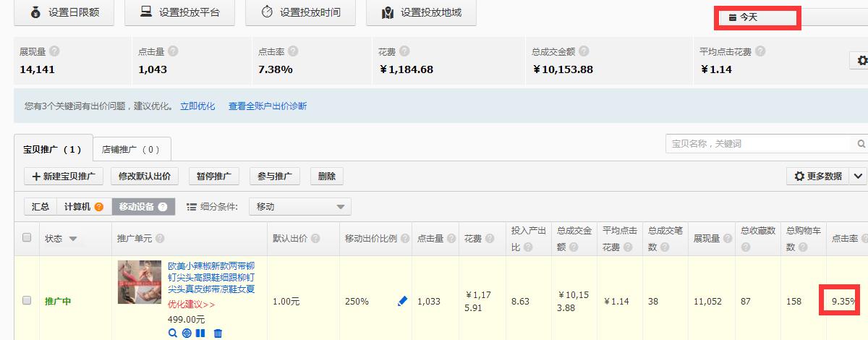Click the help icon beside 展现量 summary
Viewport: 868px width, 340px height.
pos(54,52)
